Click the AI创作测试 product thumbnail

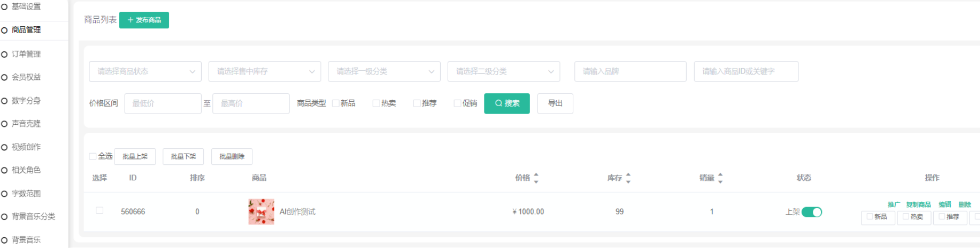261,212
